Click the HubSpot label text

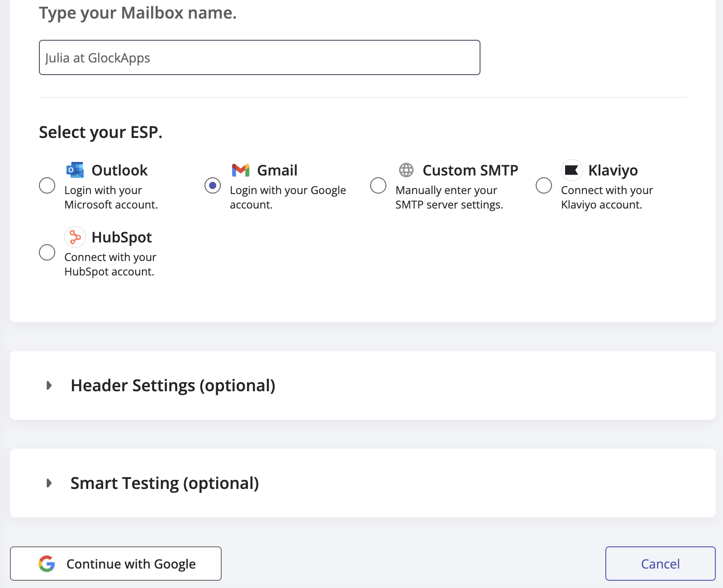122,237
